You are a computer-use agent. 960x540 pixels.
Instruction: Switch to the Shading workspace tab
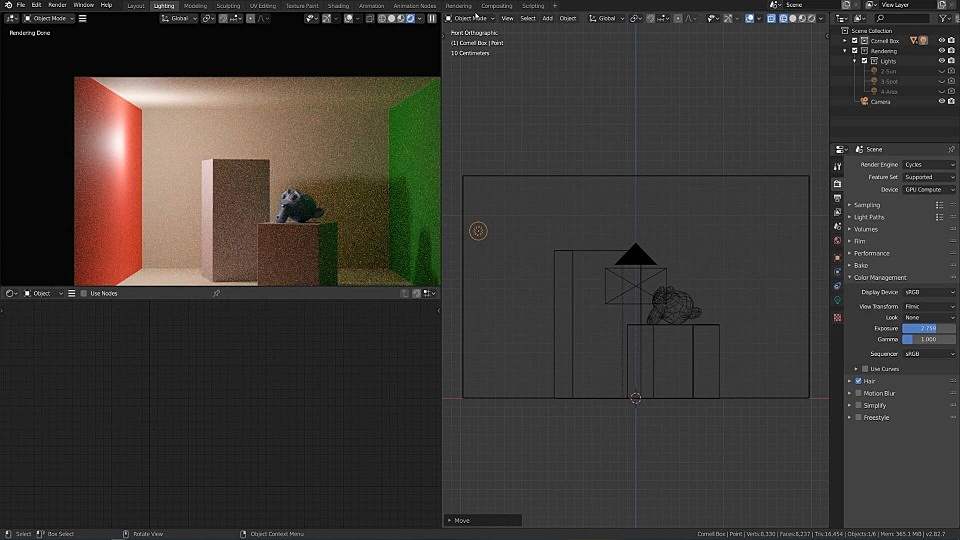(338, 5)
